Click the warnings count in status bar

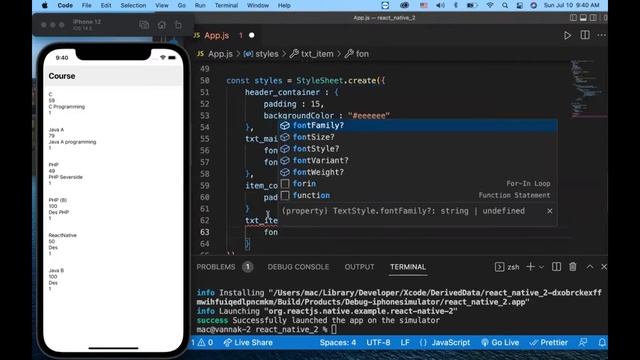click(x=205, y=342)
